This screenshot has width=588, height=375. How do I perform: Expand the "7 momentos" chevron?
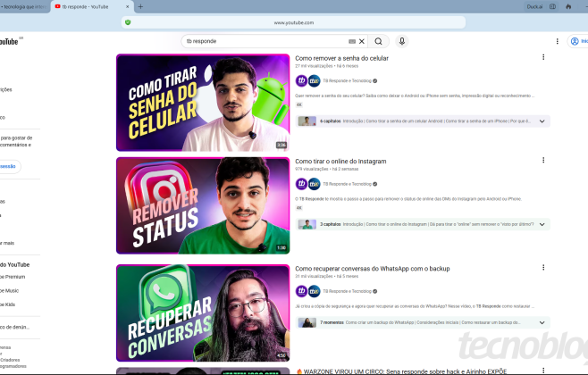[x=542, y=322]
